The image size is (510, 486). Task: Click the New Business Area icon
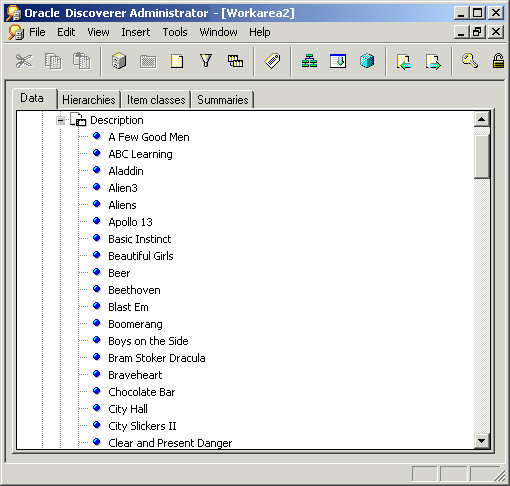pyautogui.click(x=119, y=61)
